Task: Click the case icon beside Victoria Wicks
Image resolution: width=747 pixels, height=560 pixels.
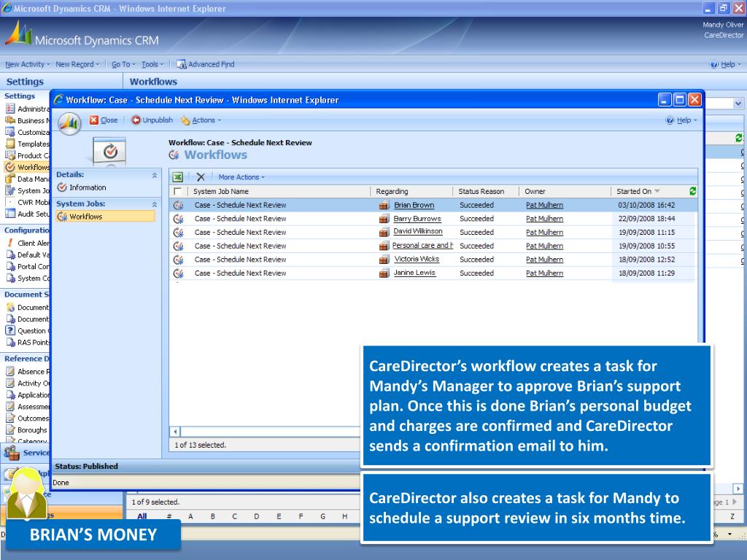Action: (384, 260)
